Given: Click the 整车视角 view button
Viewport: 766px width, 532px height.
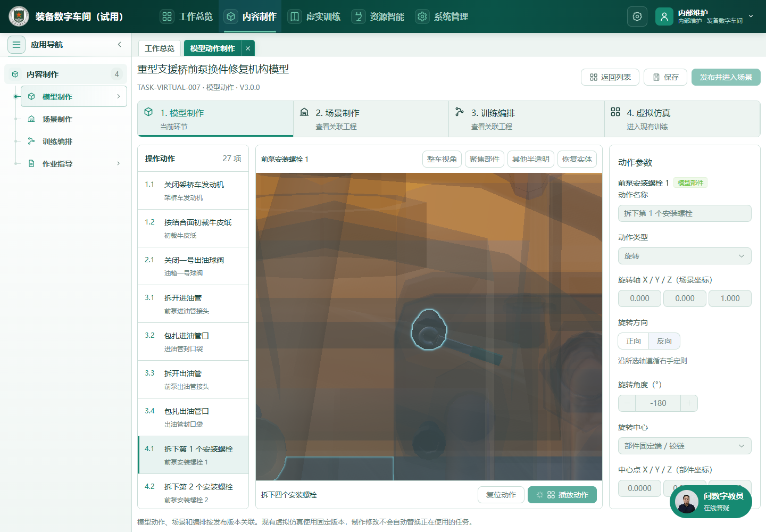Looking at the screenshot, I should (442, 159).
